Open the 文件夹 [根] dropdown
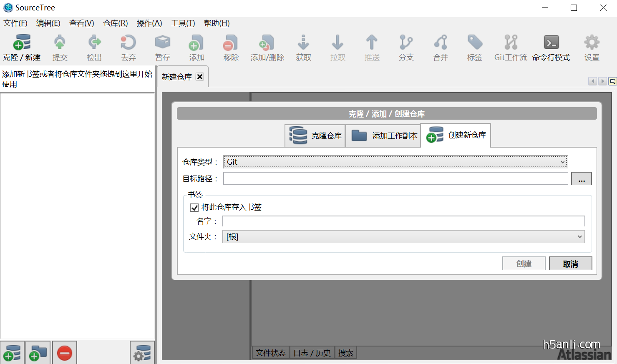 (x=403, y=237)
